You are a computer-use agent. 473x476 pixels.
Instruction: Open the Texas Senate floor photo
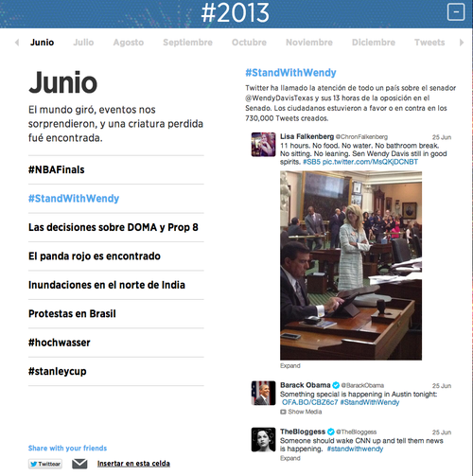[x=351, y=265]
